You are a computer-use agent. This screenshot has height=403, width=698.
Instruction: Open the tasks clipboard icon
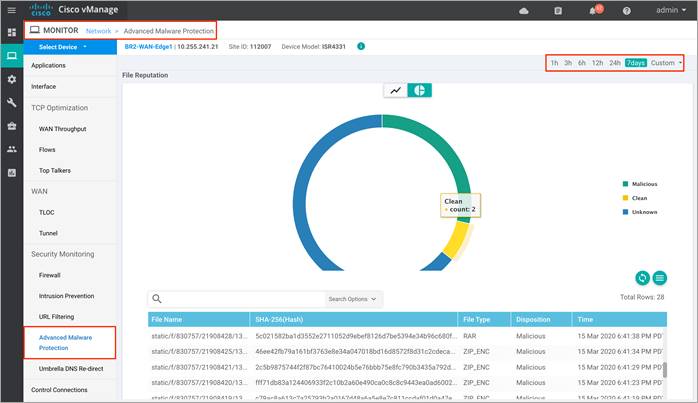558,11
